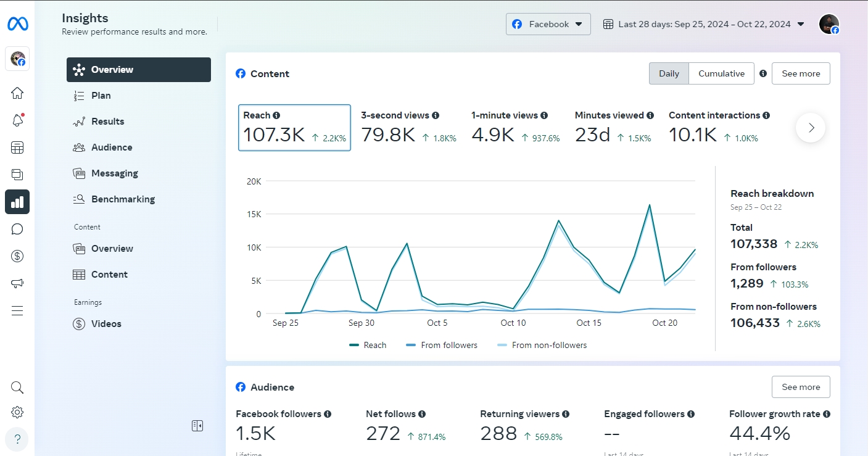Click the account avatar at top right

[x=829, y=24]
